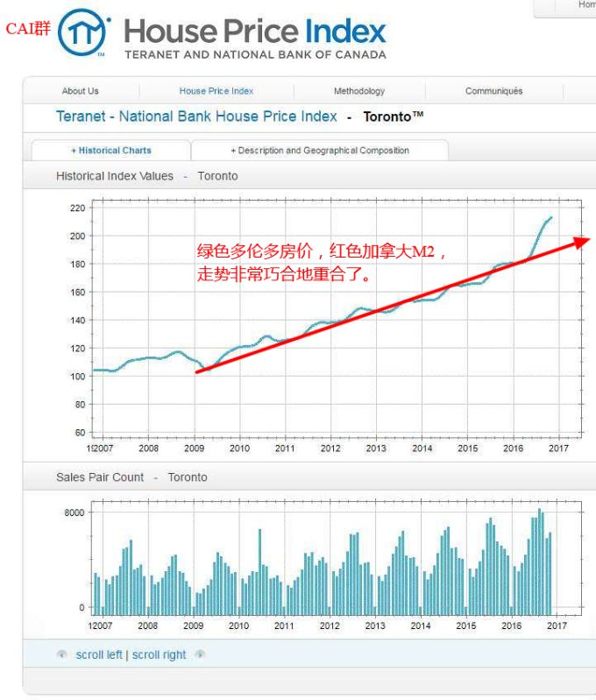Click Teranet - National Bank House Price Index heading
This screenshot has width=596, height=700.
[196, 117]
